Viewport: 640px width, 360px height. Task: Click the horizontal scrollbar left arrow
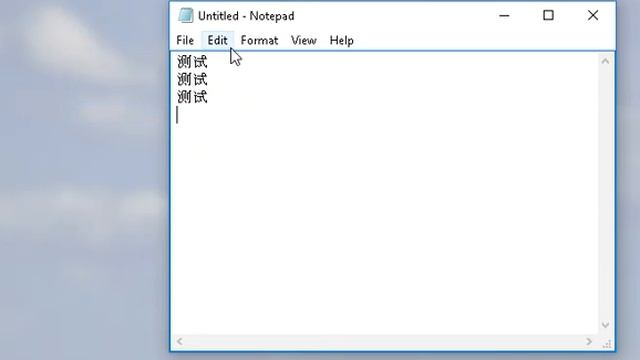coord(180,341)
